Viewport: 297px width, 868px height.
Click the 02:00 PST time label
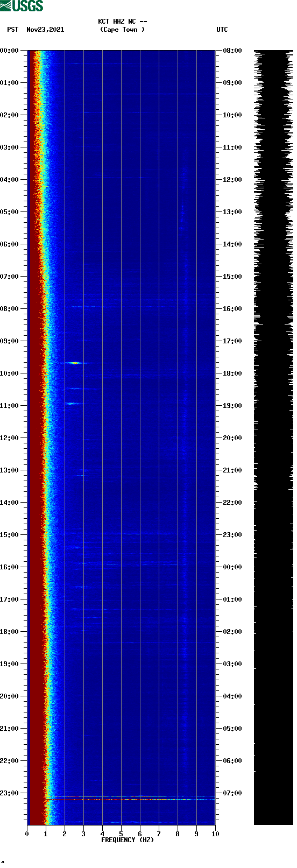10,115
